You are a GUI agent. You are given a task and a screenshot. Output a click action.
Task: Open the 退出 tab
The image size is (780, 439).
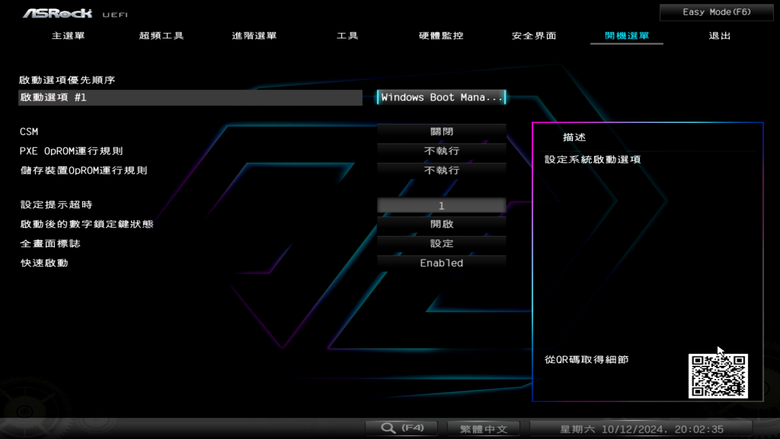click(x=719, y=36)
